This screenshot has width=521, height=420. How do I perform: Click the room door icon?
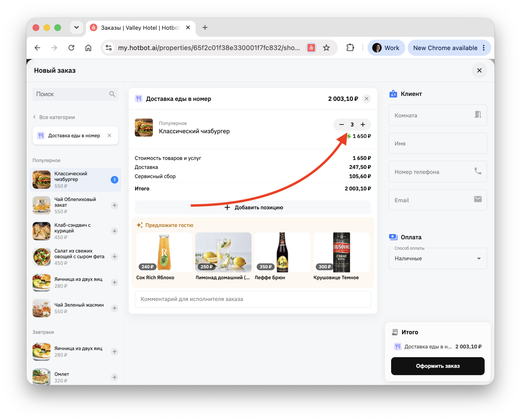pyautogui.click(x=478, y=114)
